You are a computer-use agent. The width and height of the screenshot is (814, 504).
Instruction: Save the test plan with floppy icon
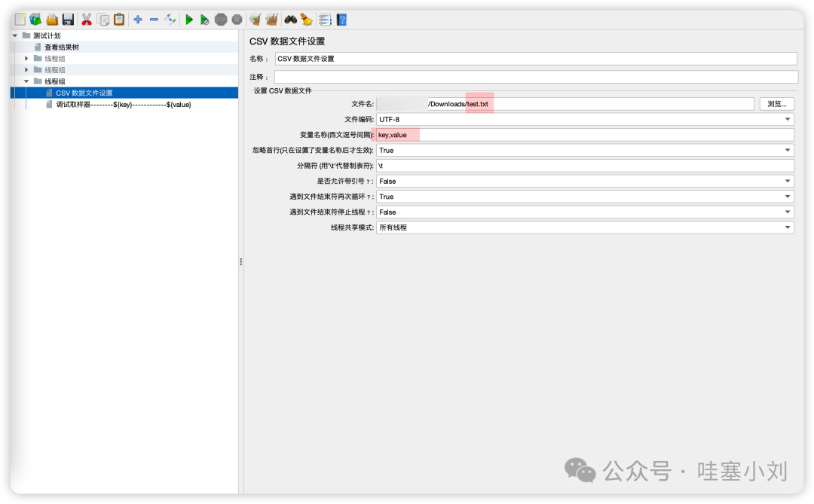[68, 20]
